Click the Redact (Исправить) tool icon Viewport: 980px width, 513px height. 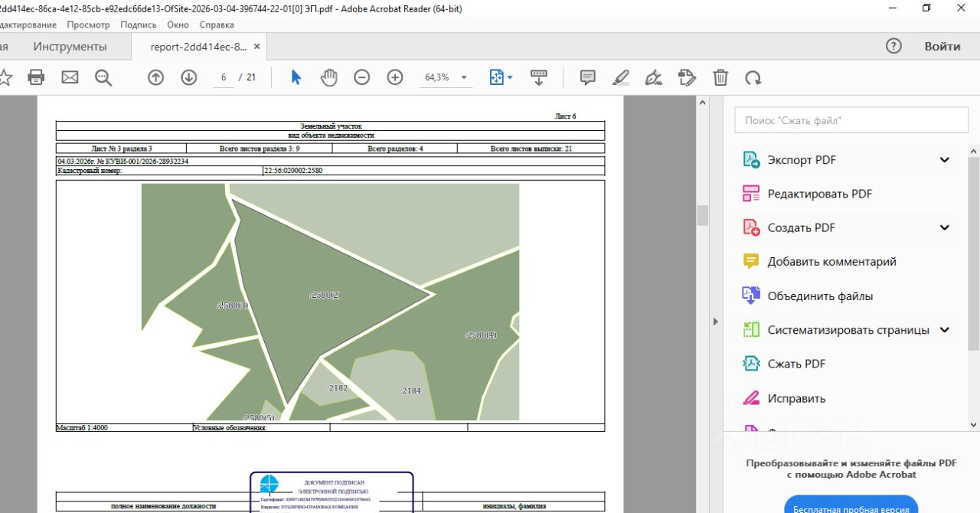click(x=751, y=398)
